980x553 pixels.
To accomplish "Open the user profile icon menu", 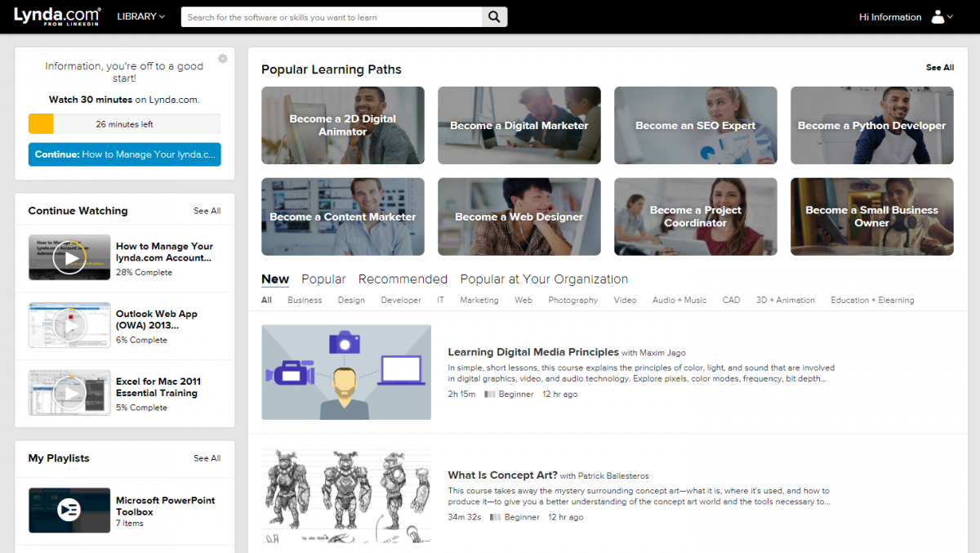I will (x=942, y=16).
